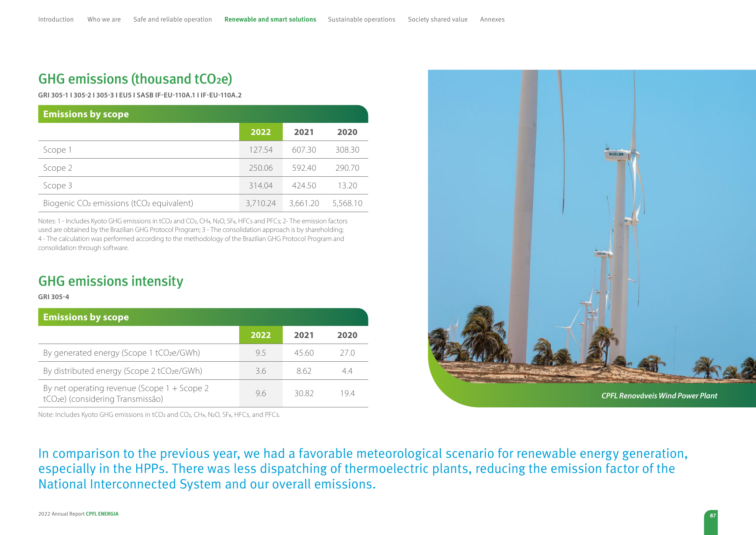Go to Who we are section

pyautogui.click(x=104, y=19)
